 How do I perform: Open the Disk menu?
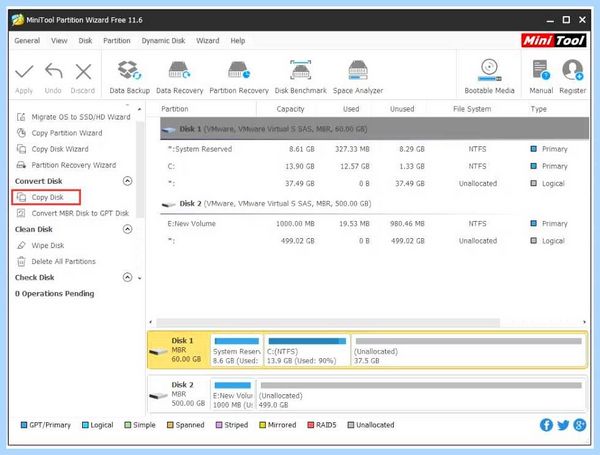[85, 41]
